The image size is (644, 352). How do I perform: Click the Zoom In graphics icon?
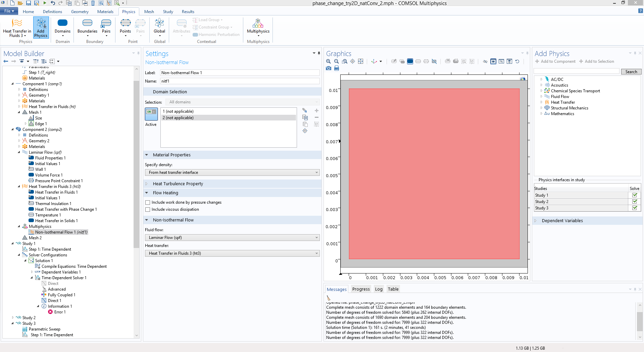[x=329, y=61]
